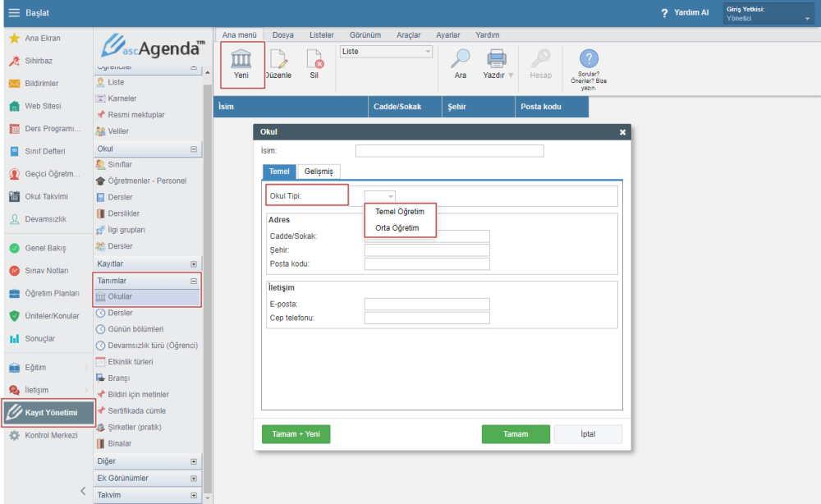Click the Şehir input field
This screenshot has width=821, height=504.
click(x=427, y=250)
